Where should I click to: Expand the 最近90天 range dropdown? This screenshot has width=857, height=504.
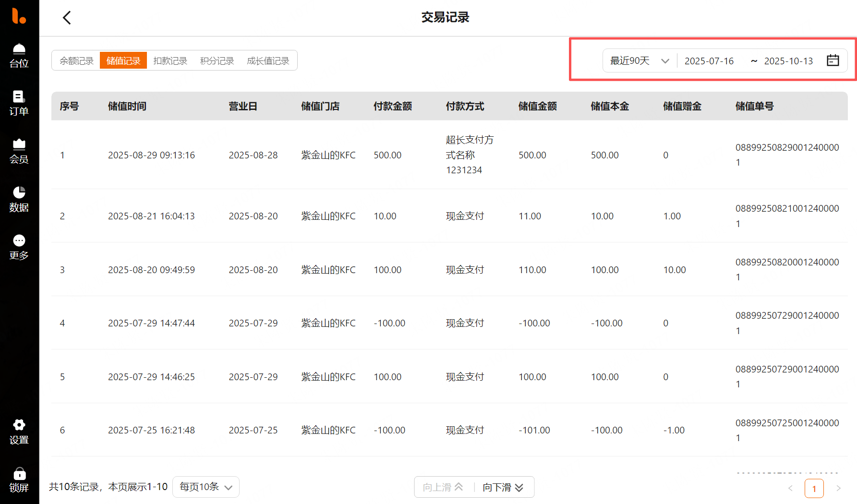(x=640, y=61)
